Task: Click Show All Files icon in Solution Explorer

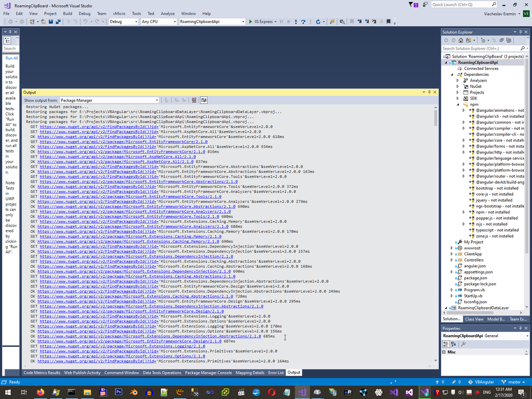Action: (509, 40)
